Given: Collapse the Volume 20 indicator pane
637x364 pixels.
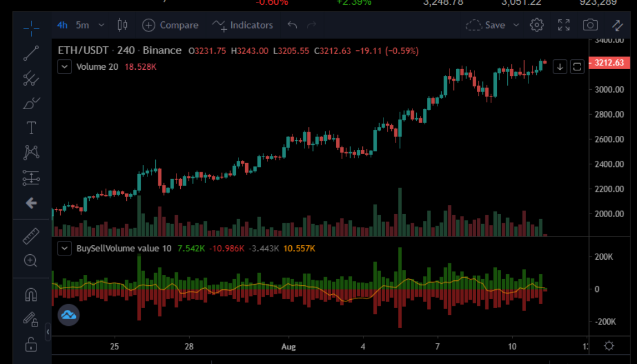Looking at the screenshot, I should click(64, 66).
